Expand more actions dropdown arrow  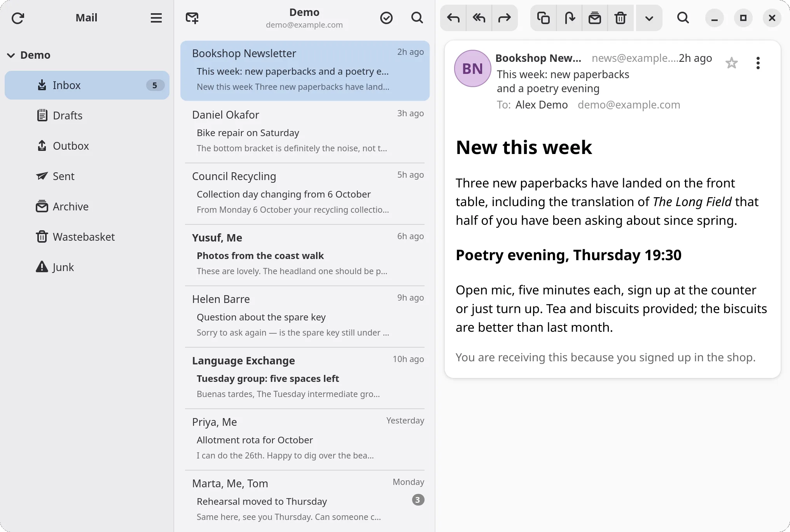649,18
